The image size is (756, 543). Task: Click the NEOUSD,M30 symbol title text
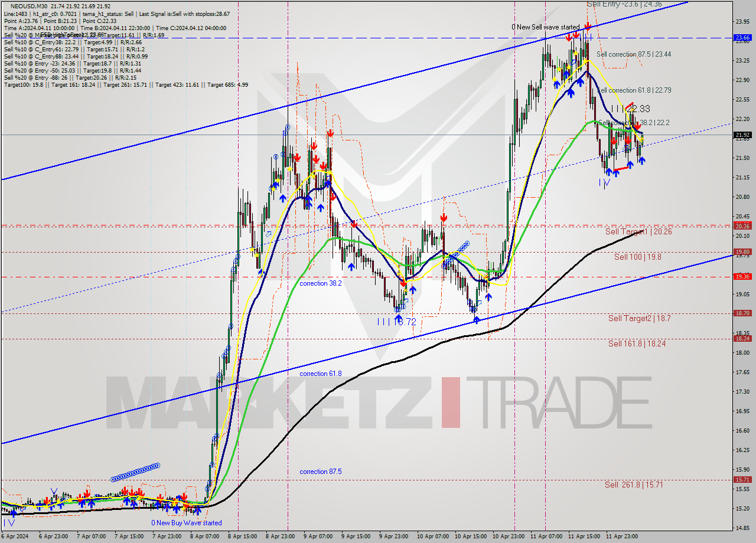click(x=30, y=6)
